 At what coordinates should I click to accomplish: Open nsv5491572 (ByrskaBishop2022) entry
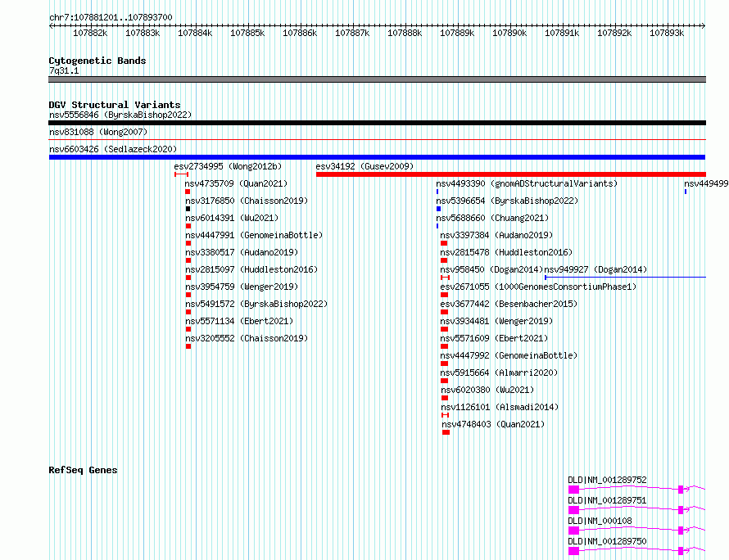[x=256, y=304]
